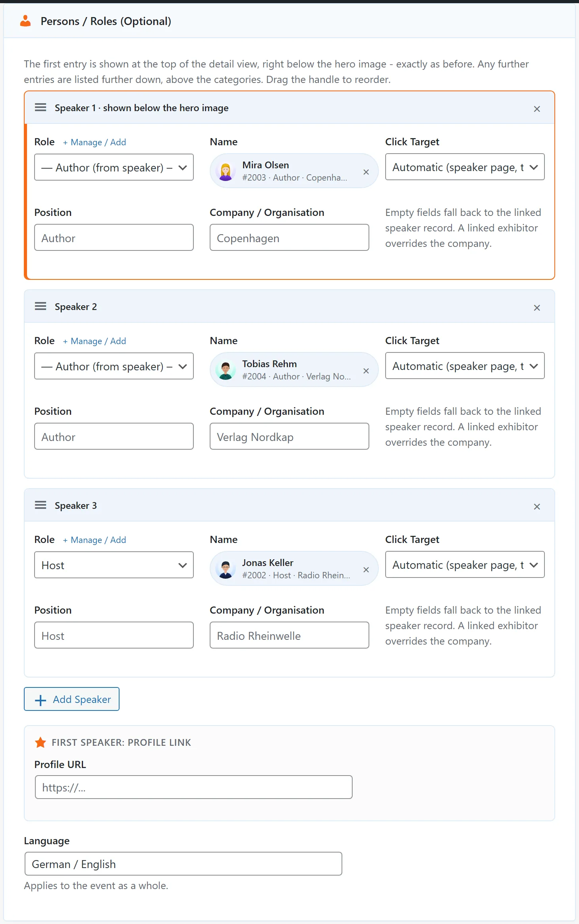Clear Tobias Rehm from the Name field
579x924 pixels.
366,371
